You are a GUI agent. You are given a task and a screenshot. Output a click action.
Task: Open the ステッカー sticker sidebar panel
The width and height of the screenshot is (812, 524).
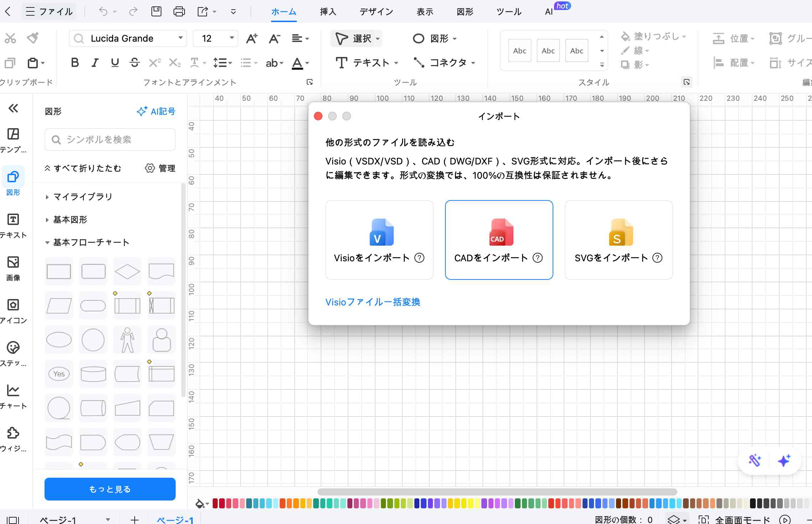click(x=13, y=354)
